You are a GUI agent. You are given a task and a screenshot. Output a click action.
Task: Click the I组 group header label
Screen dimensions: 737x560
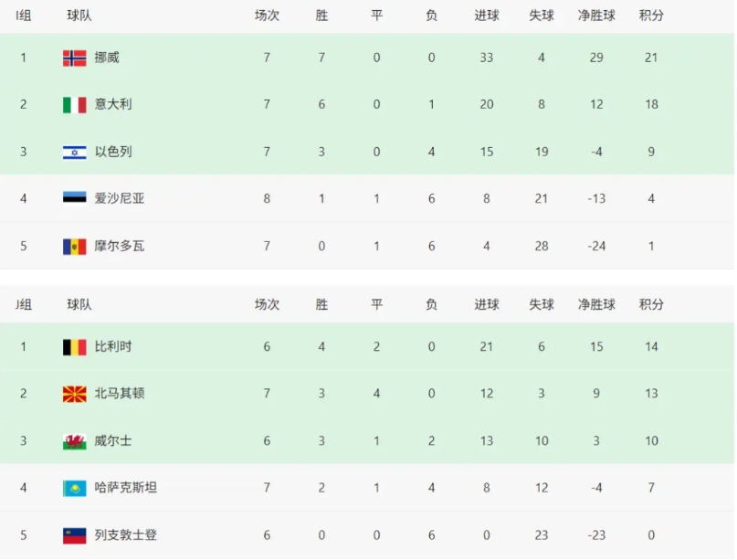coord(23,16)
